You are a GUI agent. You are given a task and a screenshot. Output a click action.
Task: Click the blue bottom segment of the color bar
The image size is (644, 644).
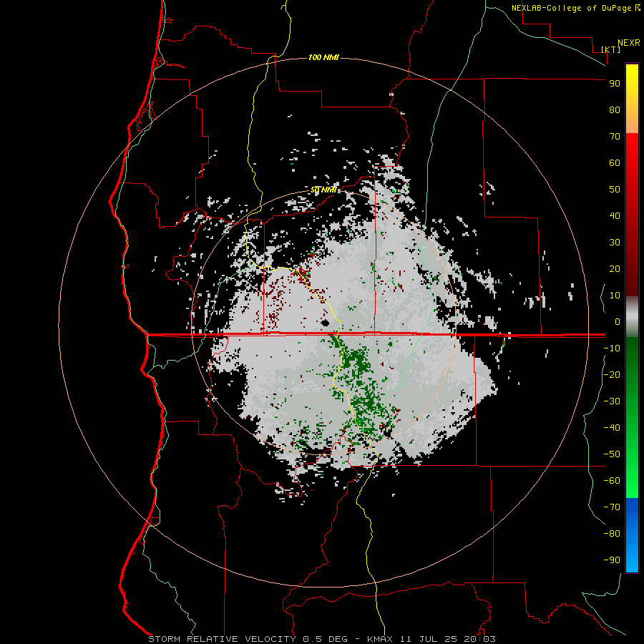coord(632,535)
